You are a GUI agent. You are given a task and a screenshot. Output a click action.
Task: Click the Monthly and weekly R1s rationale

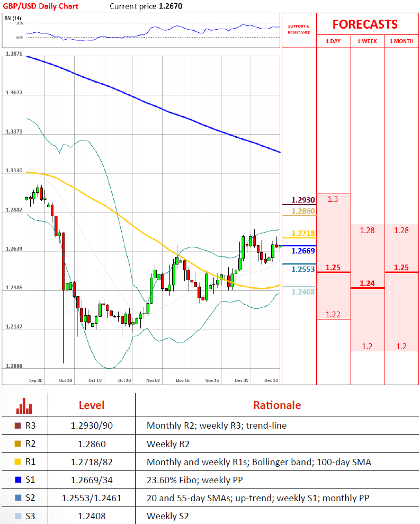pos(258,462)
